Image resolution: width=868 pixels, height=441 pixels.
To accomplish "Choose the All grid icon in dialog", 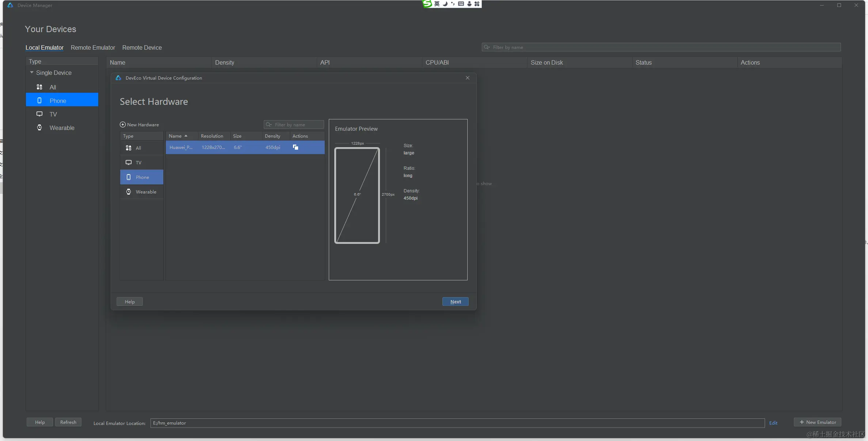I will (x=129, y=148).
